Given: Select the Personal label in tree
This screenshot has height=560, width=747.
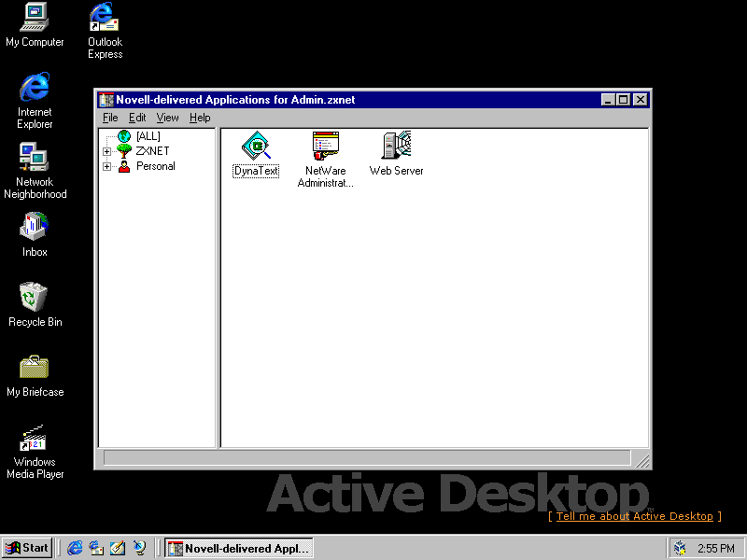Looking at the screenshot, I should [156, 166].
